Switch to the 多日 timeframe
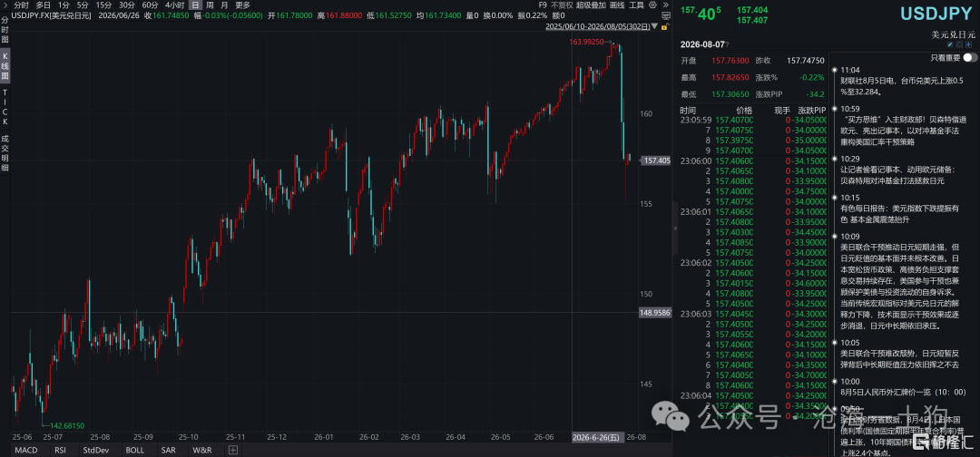980x457 pixels. 44,5
